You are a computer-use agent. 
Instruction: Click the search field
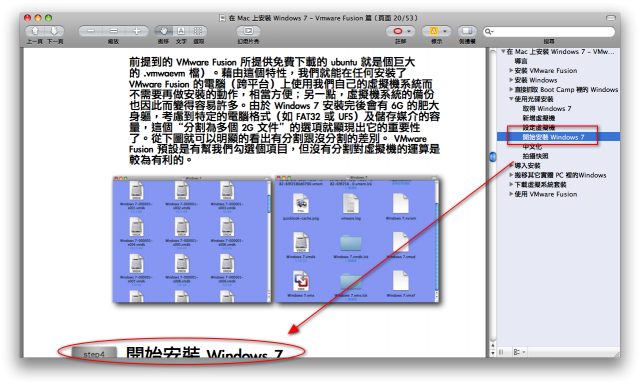pos(549,31)
